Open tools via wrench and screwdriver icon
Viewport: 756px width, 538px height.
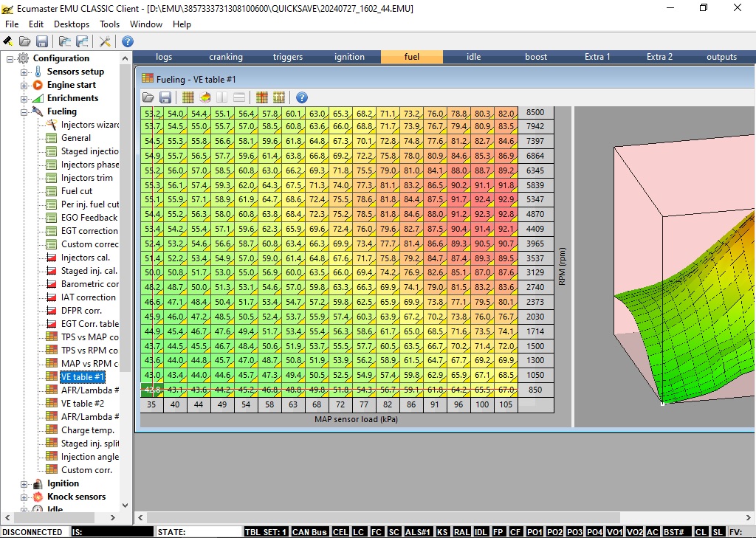click(105, 41)
